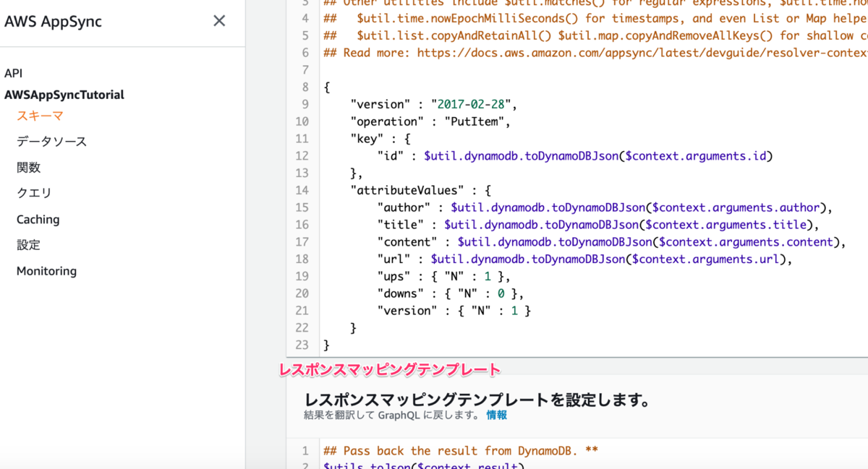Open the 関数 sidebar item
Image resolution: width=868 pixels, height=469 pixels.
(x=29, y=168)
